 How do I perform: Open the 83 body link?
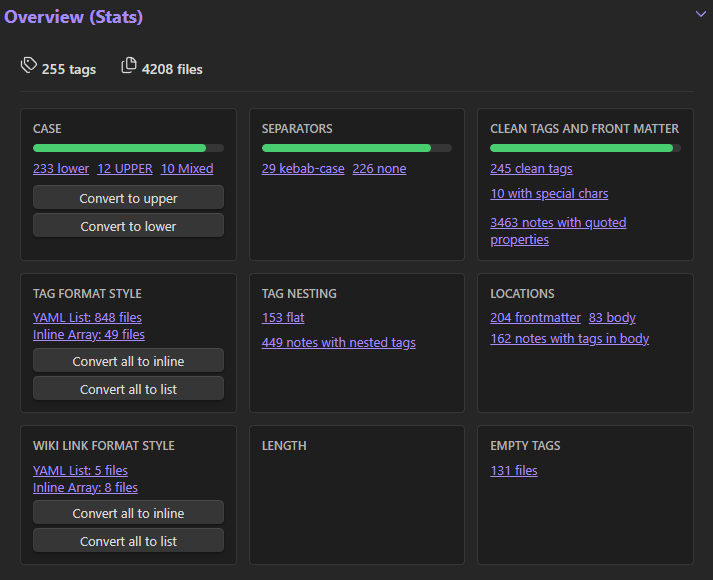tap(612, 317)
